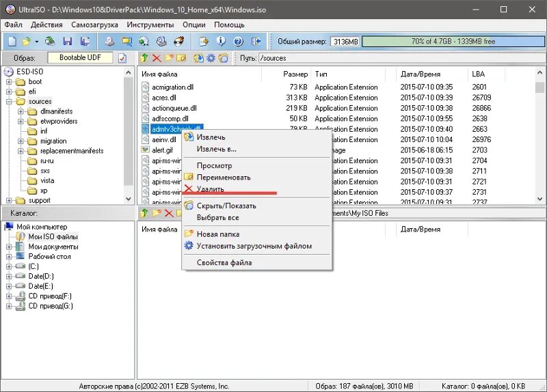Burn CD/DVD image with flaming disc icon

click(x=179, y=42)
